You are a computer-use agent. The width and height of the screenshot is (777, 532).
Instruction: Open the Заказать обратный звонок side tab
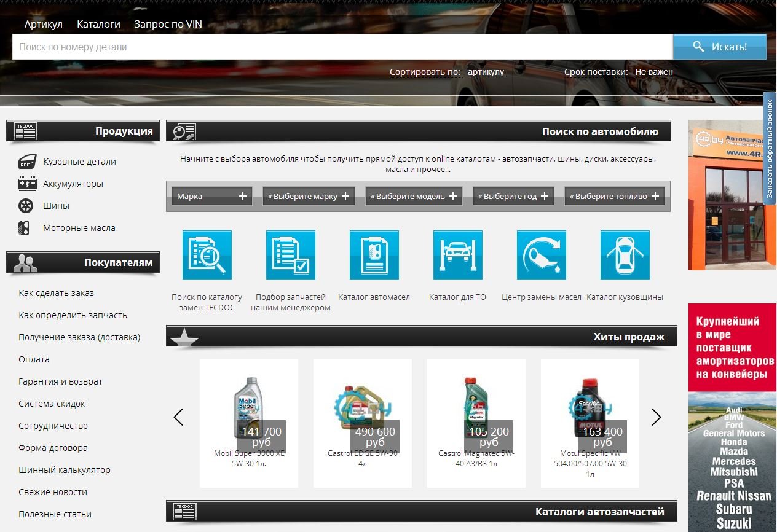770,147
